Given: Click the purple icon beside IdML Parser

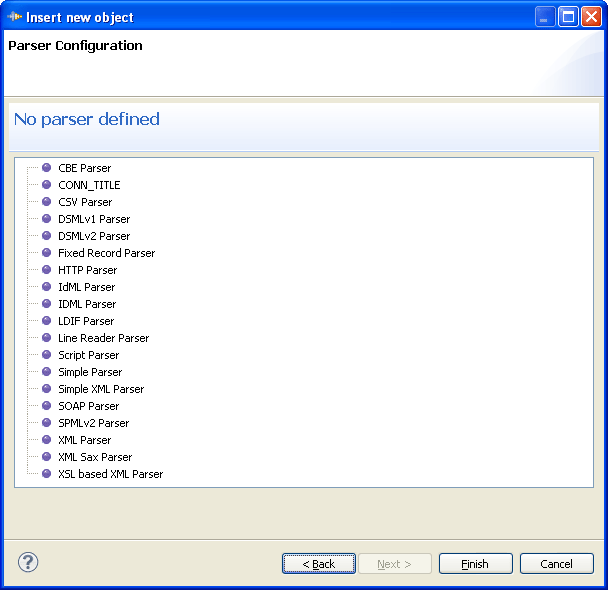Looking at the screenshot, I should (x=47, y=286).
